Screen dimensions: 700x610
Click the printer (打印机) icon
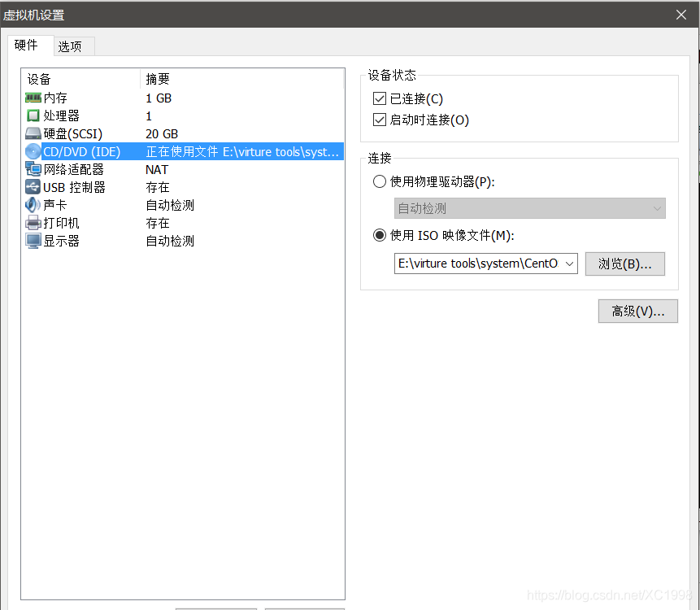click(33, 223)
